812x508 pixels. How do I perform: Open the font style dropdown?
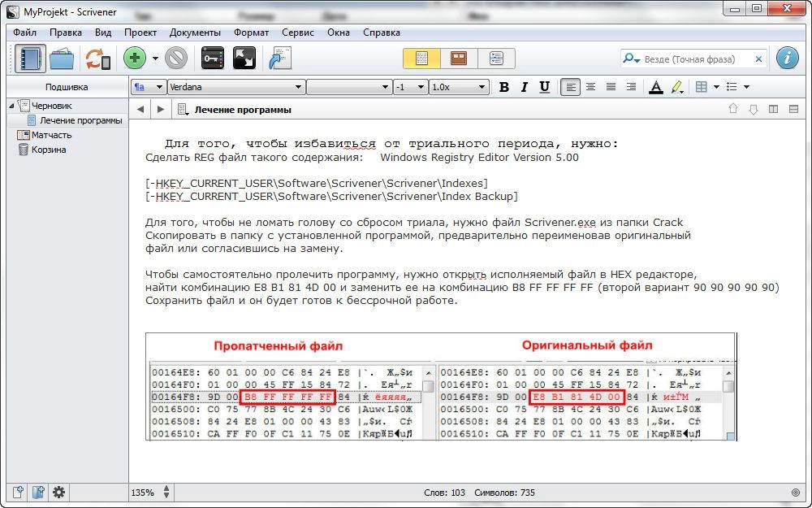(x=349, y=87)
